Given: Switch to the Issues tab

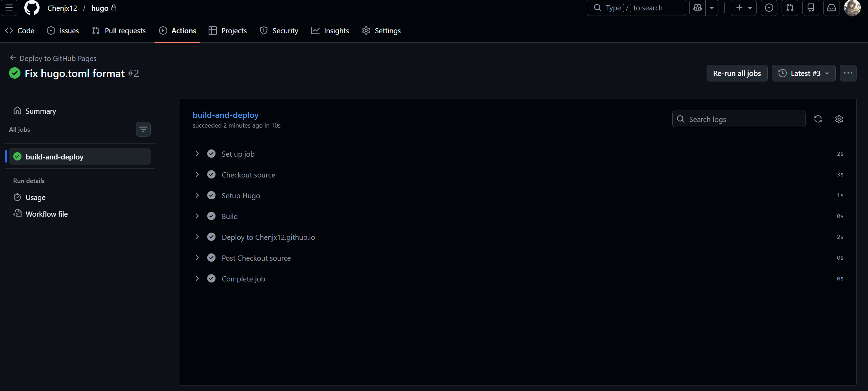Looking at the screenshot, I should coord(63,31).
